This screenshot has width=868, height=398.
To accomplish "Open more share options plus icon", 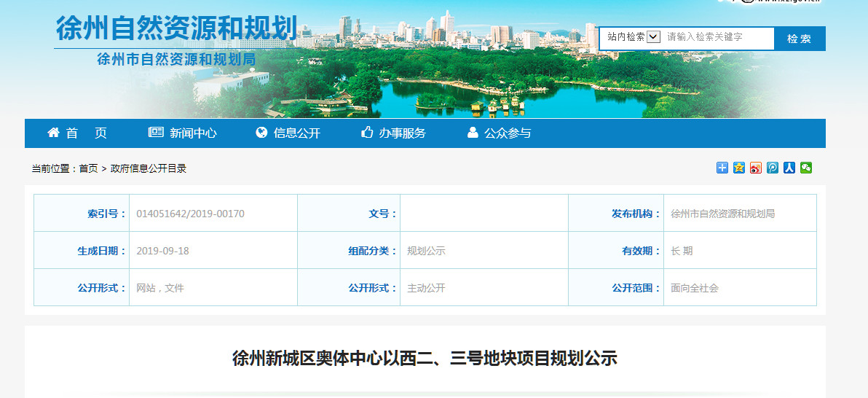I will tap(722, 168).
